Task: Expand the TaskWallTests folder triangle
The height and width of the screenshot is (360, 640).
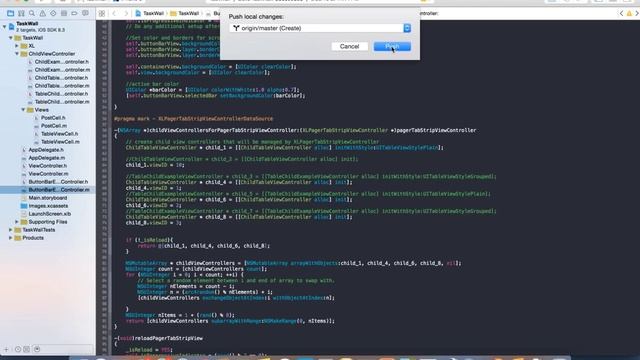Action: point(11,230)
